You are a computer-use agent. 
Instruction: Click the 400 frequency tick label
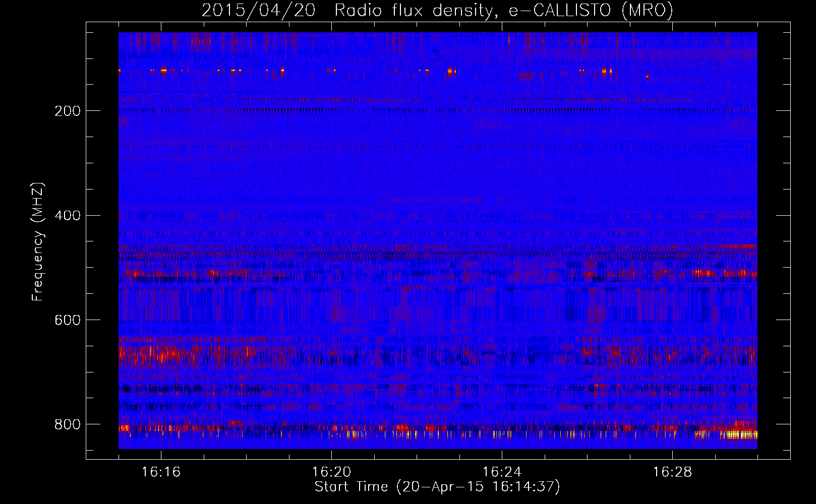point(68,216)
